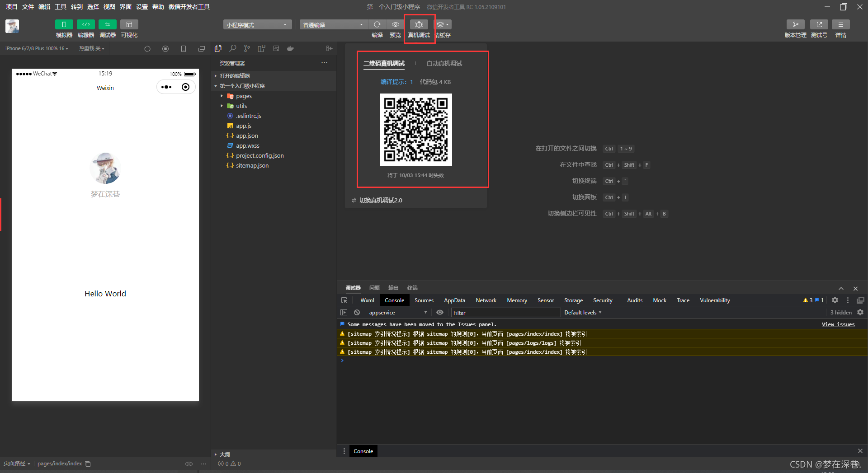Open the search icon in the editor sidebar

(233, 48)
